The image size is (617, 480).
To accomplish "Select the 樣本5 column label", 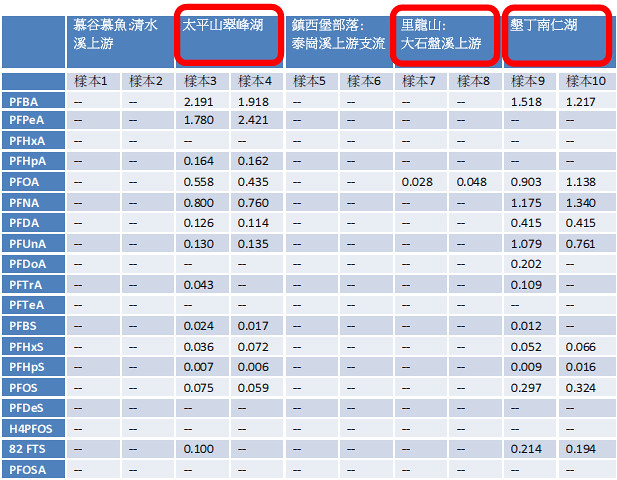I will tap(311, 81).
